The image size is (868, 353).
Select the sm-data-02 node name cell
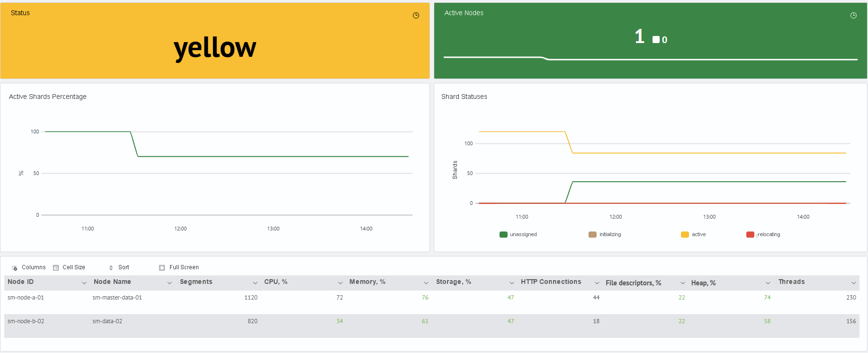107,321
